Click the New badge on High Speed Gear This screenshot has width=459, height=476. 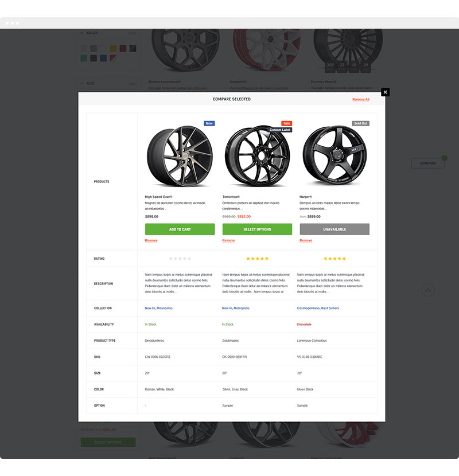209,123
